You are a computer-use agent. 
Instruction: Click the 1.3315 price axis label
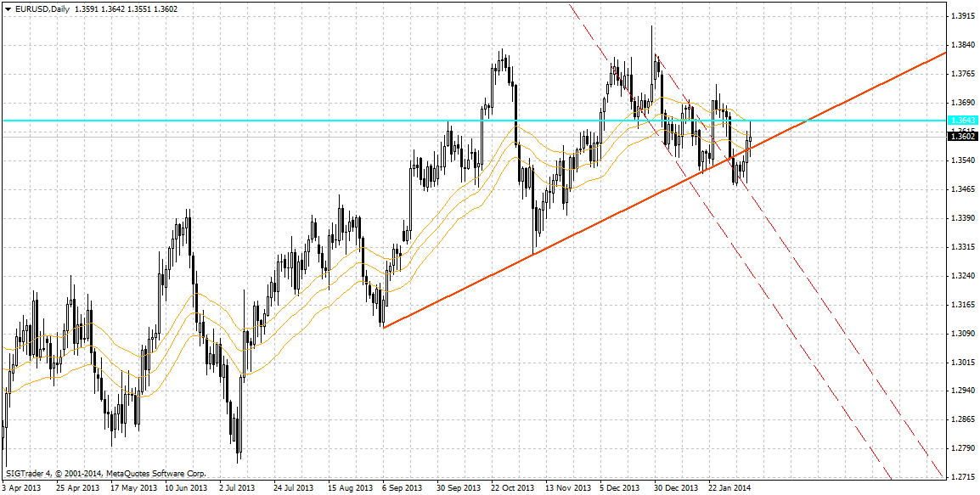pos(965,247)
